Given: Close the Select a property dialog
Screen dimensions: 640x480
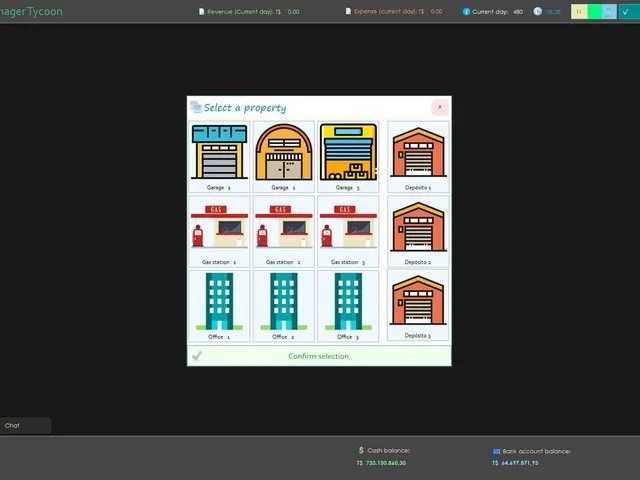Looking at the screenshot, I should click(440, 107).
